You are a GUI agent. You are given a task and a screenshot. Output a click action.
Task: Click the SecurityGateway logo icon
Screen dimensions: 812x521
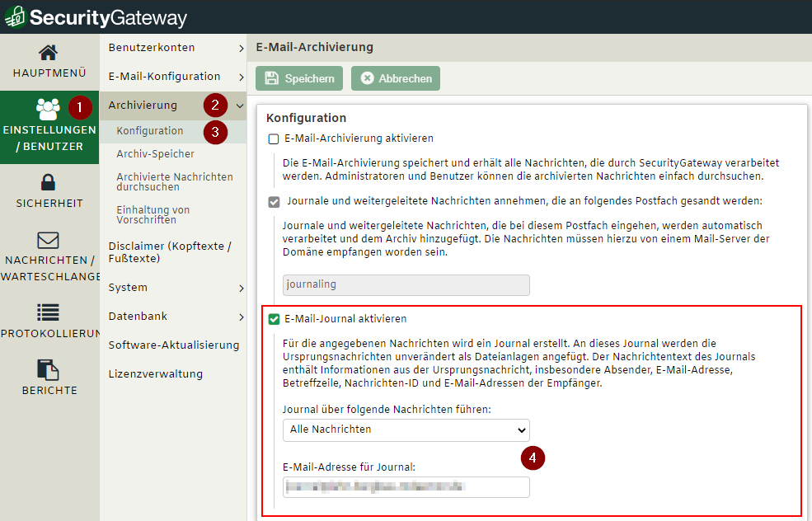(x=16, y=16)
